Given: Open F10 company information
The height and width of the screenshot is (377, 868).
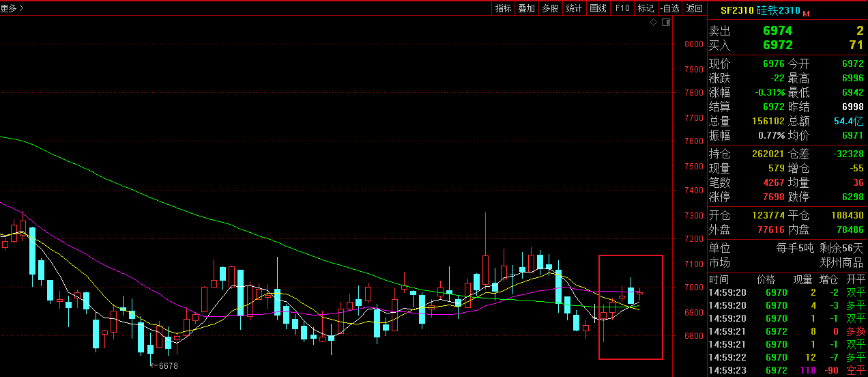Looking at the screenshot, I should click(x=622, y=8).
